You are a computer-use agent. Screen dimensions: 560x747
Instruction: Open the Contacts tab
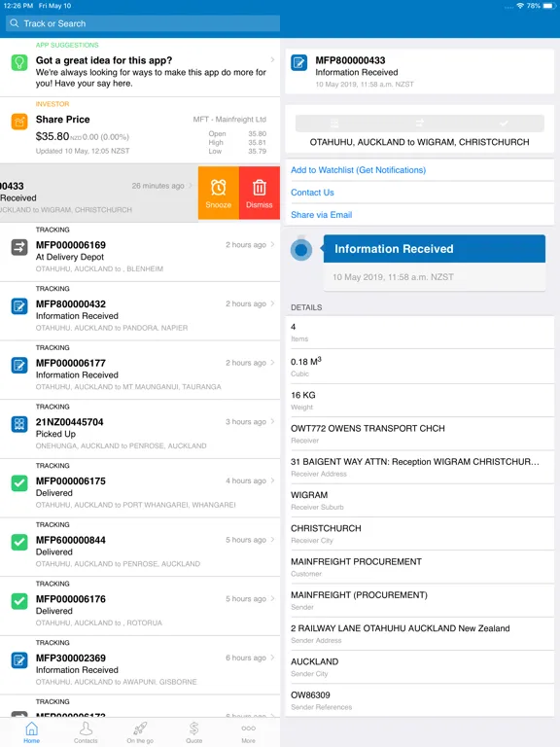click(86, 732)
